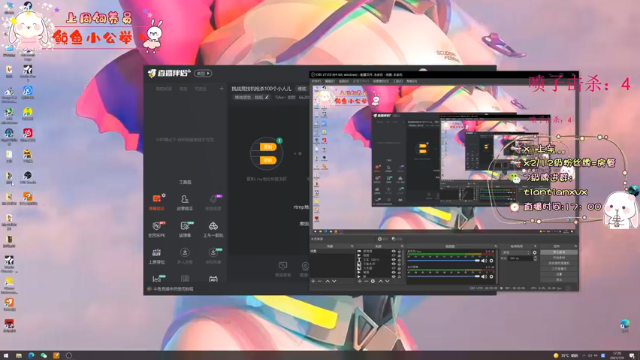Click first OBS mixer channel volume slider
Image resolution: width=640 pixels, height=360 pixels.
(444, 260)
